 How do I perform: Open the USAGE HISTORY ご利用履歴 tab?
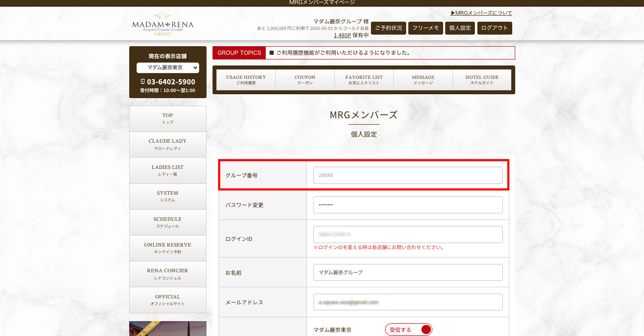(246, 80)
